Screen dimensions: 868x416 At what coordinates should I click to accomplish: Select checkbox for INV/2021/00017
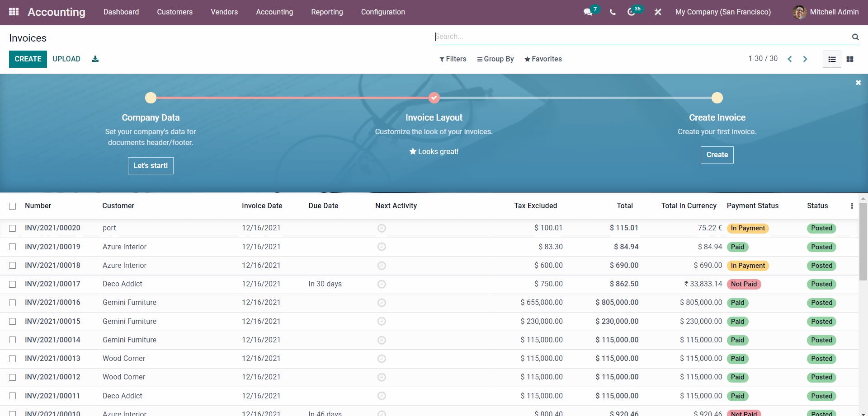[13, 285]
